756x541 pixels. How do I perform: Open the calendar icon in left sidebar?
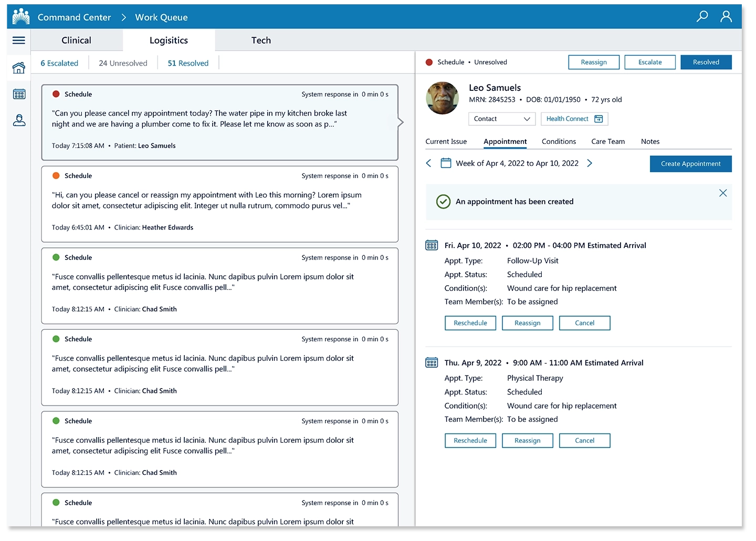click(x=19, y=95)
